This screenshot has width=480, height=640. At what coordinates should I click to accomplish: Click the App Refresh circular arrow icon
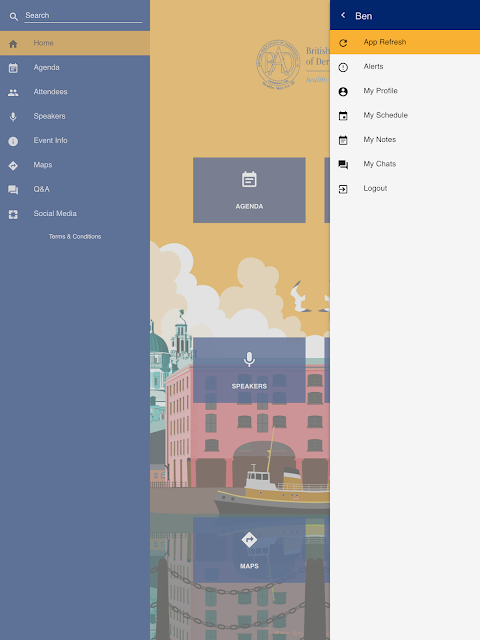tap(343, 43)
